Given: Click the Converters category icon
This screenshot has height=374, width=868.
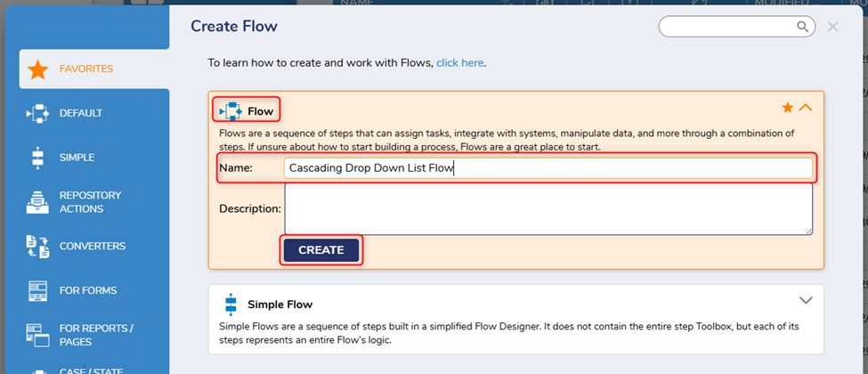Looking at the screenshot, I should 37,247.
